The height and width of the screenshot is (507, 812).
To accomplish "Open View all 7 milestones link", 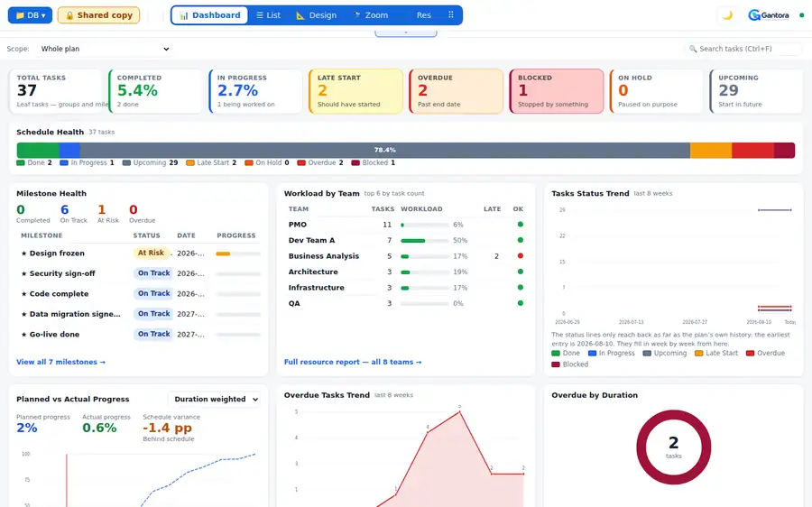I will pyautogui.click(x=60, y=362).
